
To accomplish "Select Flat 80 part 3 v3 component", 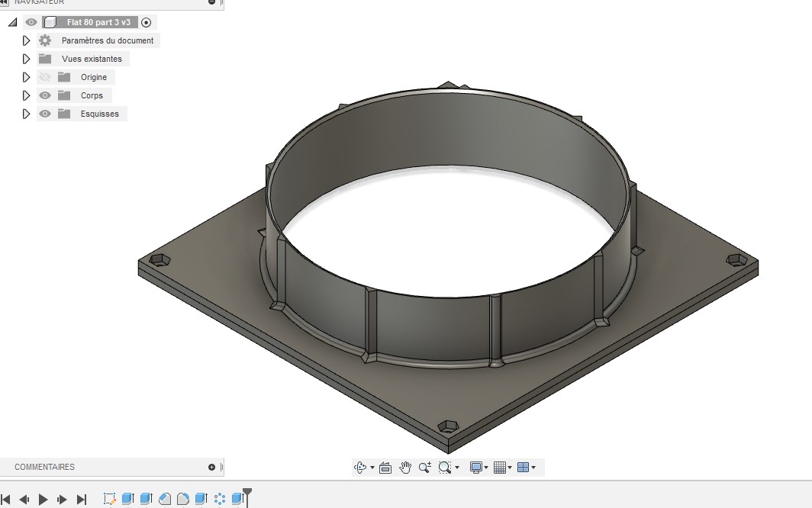I will [98, 22].
